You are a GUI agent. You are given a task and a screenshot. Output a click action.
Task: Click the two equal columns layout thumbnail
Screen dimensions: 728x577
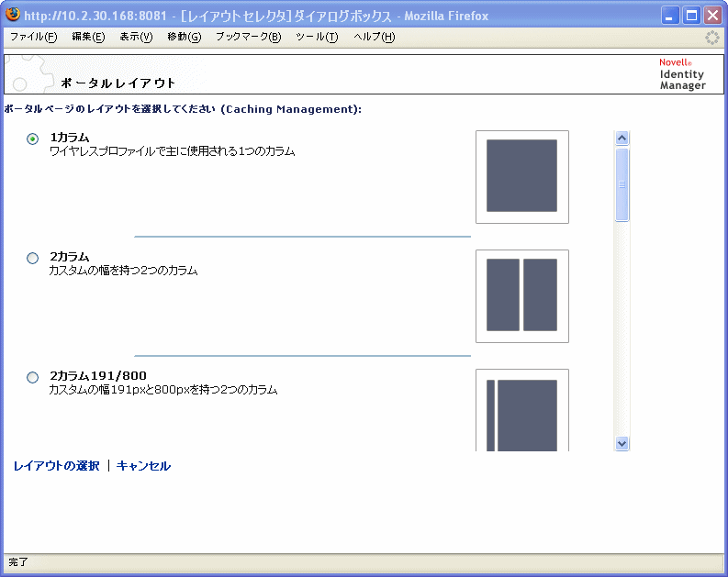point(521,296)
